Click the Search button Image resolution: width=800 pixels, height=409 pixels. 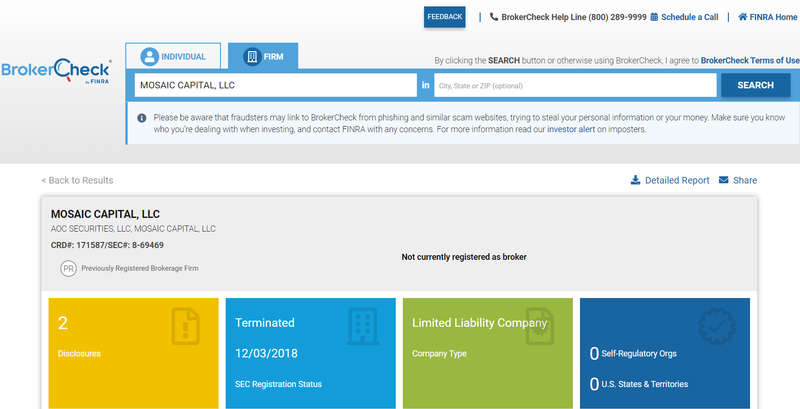coord(756,85)
